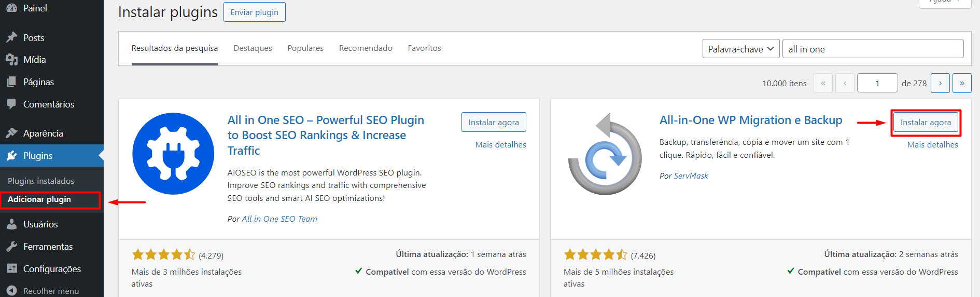The image size is (980, 297).
Task: Click the Páginas pages icon
Action: tap(11, 82)
